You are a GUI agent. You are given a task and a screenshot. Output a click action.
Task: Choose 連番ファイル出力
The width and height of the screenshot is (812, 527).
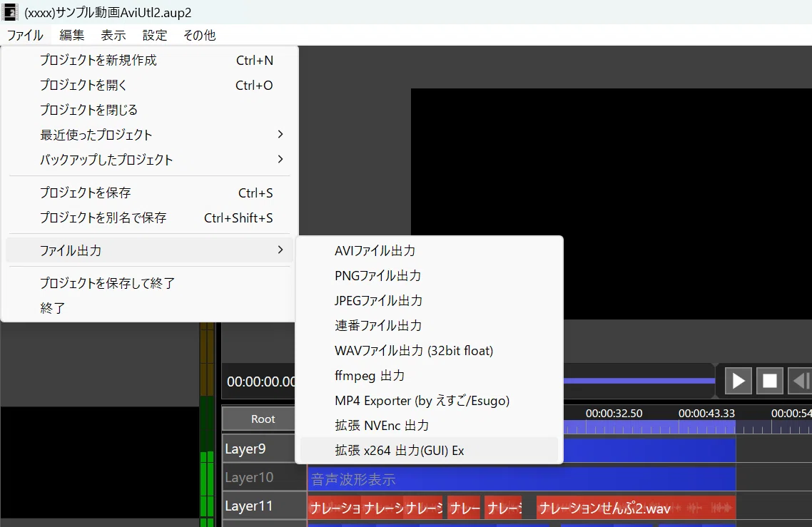tap(429, 325)
